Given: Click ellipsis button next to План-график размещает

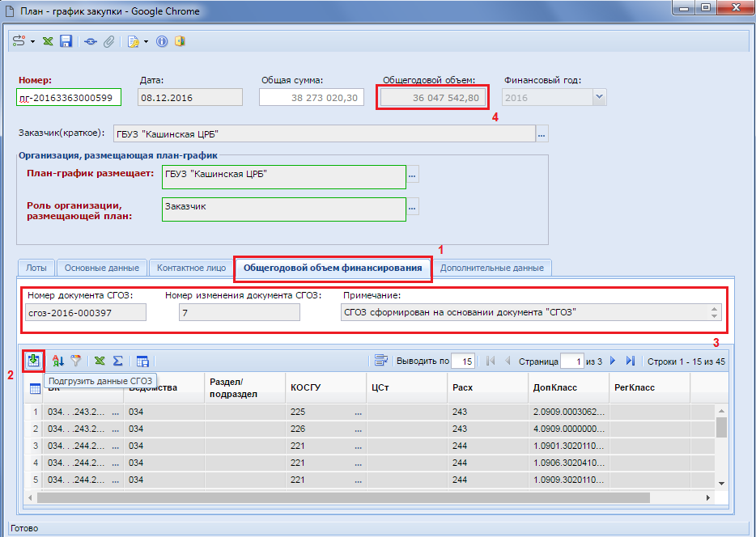Looking at the screenshot, I should pos(413,175).
